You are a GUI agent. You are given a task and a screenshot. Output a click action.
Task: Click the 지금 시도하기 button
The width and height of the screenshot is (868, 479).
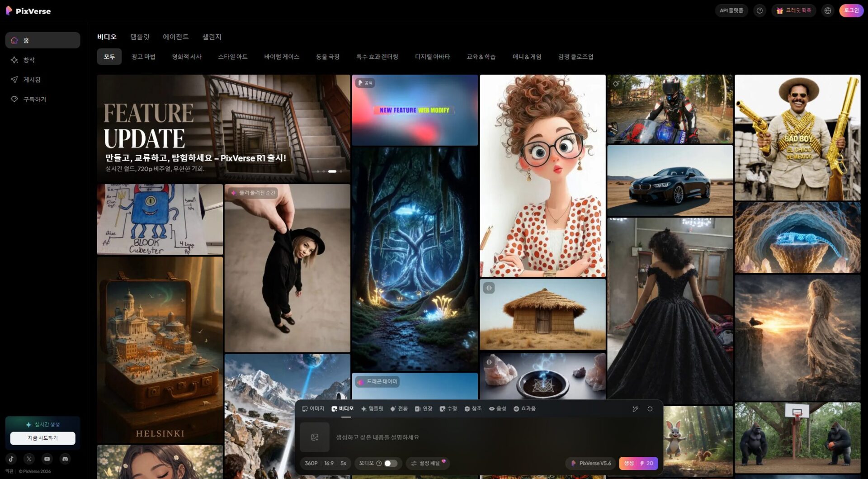[43, 438]
